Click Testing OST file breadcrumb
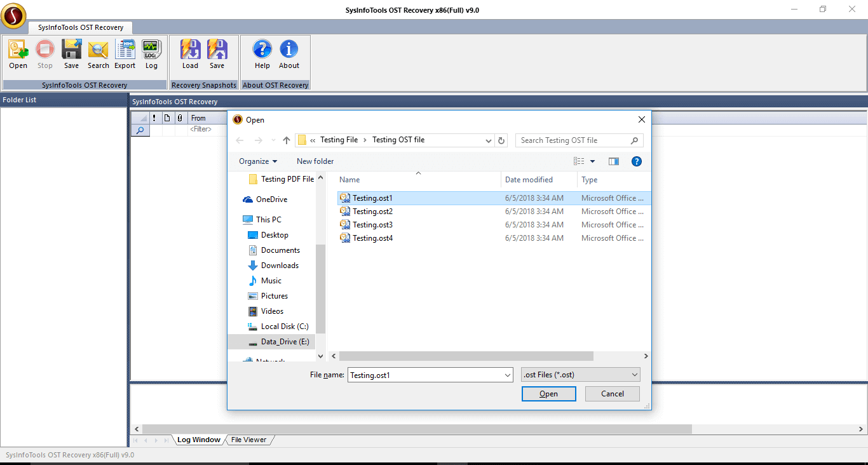This screenshot has width=868, height=465. [x=398, y=140]
